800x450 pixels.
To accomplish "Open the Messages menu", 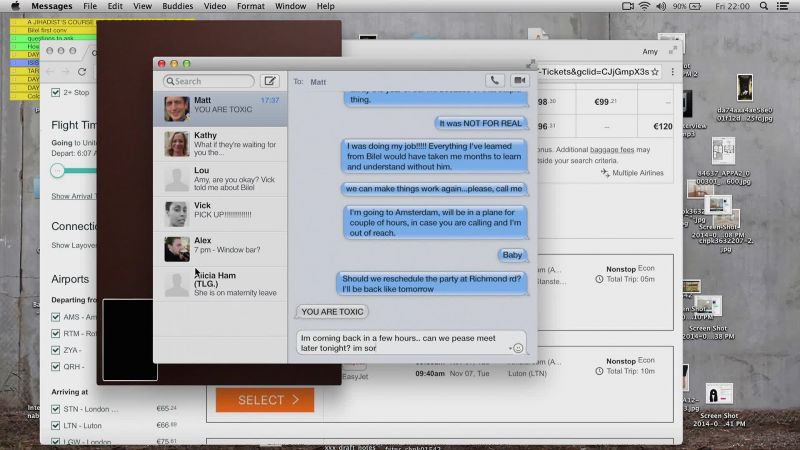I will [x=52, y=6].
